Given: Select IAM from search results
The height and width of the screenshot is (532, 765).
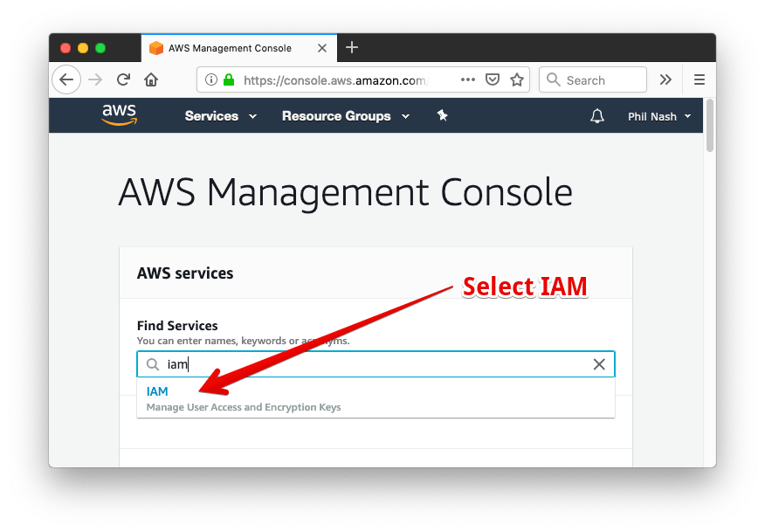Looking at the screenshot, I should tap(157, 391).
